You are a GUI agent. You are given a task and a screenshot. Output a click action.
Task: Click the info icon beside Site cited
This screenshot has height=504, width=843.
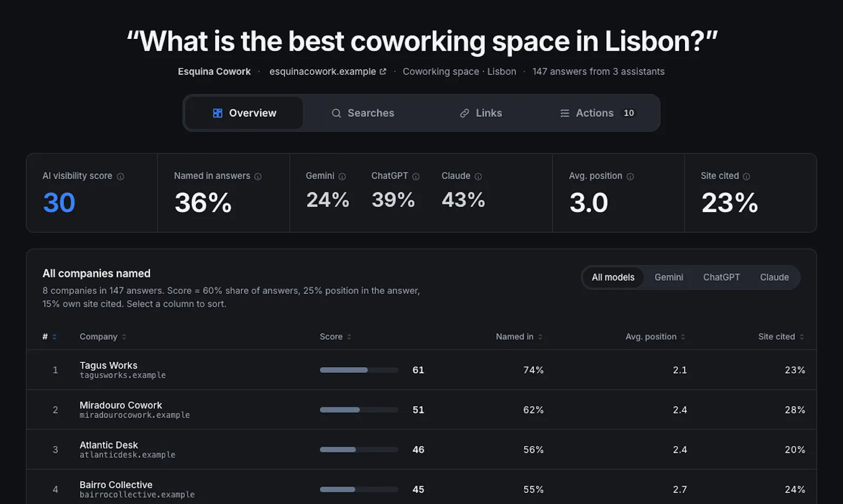(x=746, y=176)
